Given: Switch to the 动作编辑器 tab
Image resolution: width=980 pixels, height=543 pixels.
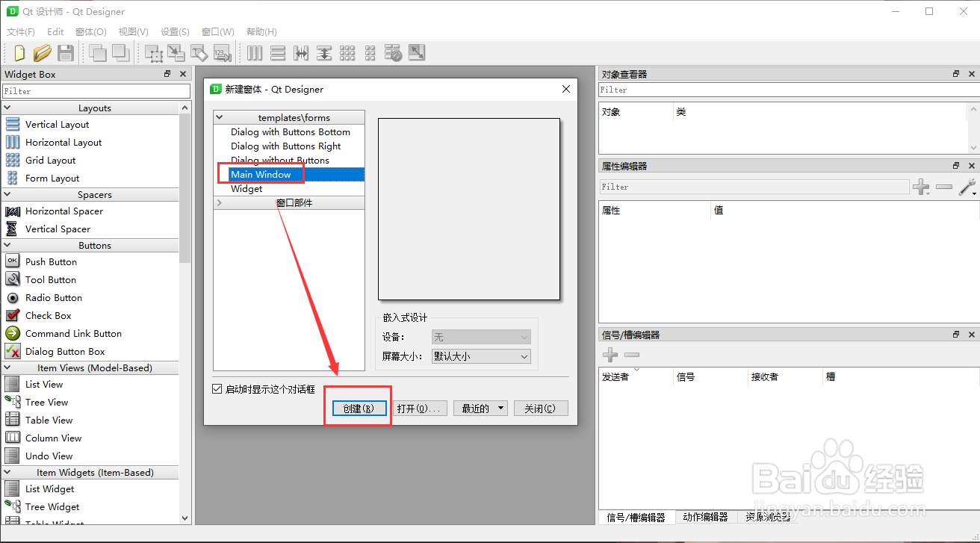Looking at the screenshot, I should (705, 517).
